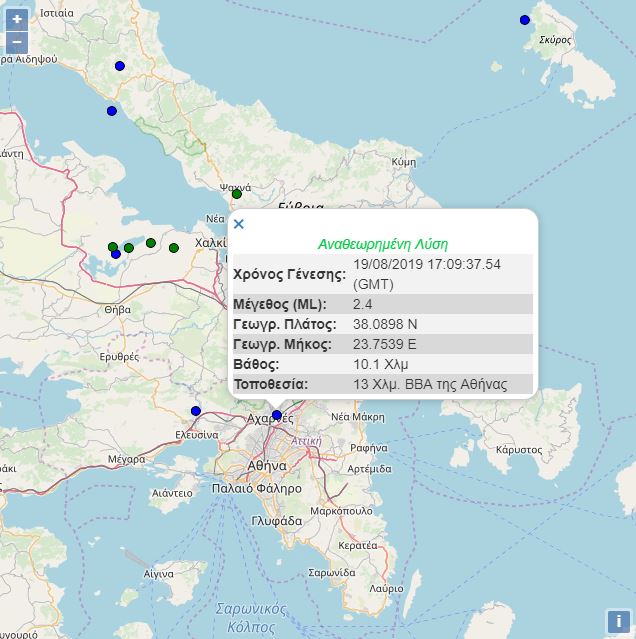Image resolution: width=636 pixels, height=639 pixels.
Task: Click the blue marker on the coastline above Ψαχνά's west gulf
Action: pos(112,111)
